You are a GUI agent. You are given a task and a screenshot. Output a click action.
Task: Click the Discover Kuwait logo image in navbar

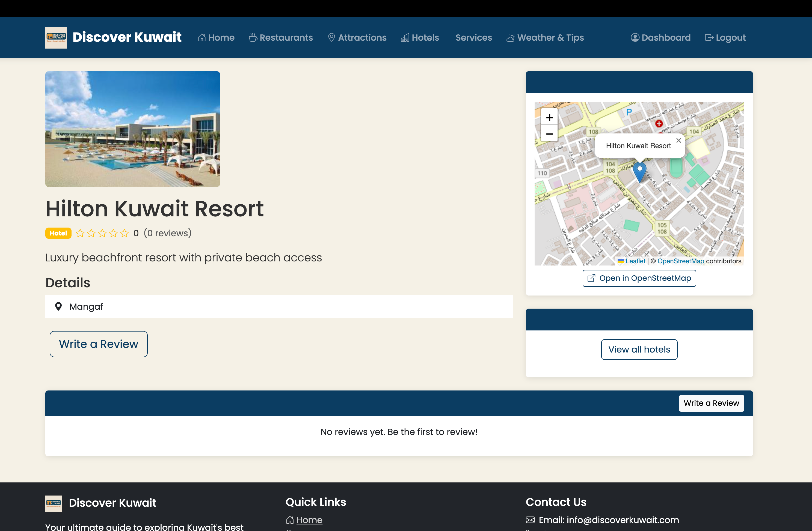click(56, 37)
